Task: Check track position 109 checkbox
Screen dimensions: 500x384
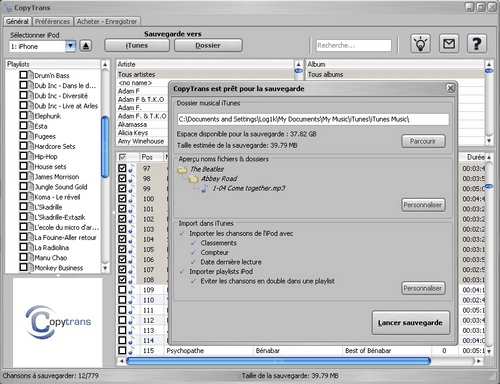Action: 122,289
